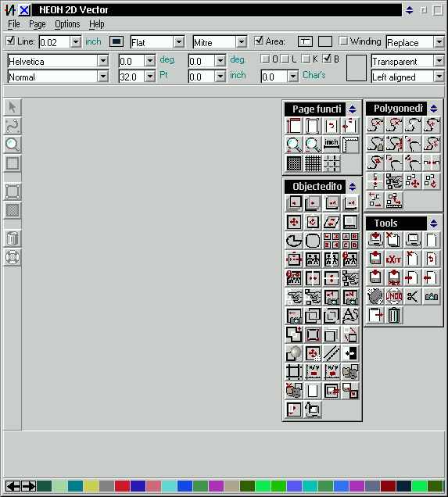The height and width of the screenshot is (497, 448).
Task: Click the ABCD ordering icon
Action: click(350, 241)
